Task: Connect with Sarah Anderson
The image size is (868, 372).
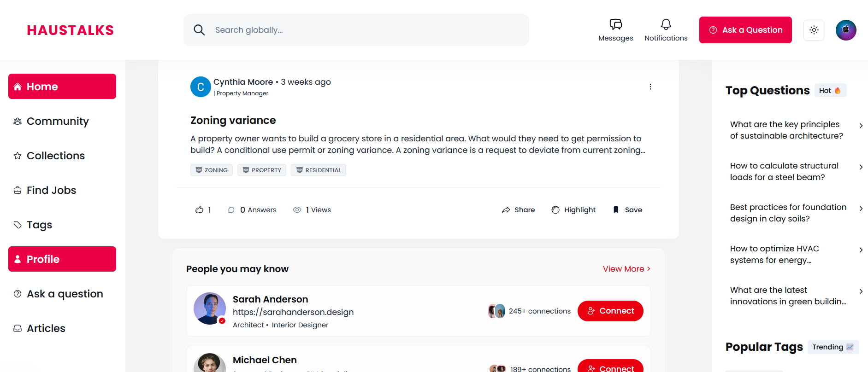Action: 610,311
